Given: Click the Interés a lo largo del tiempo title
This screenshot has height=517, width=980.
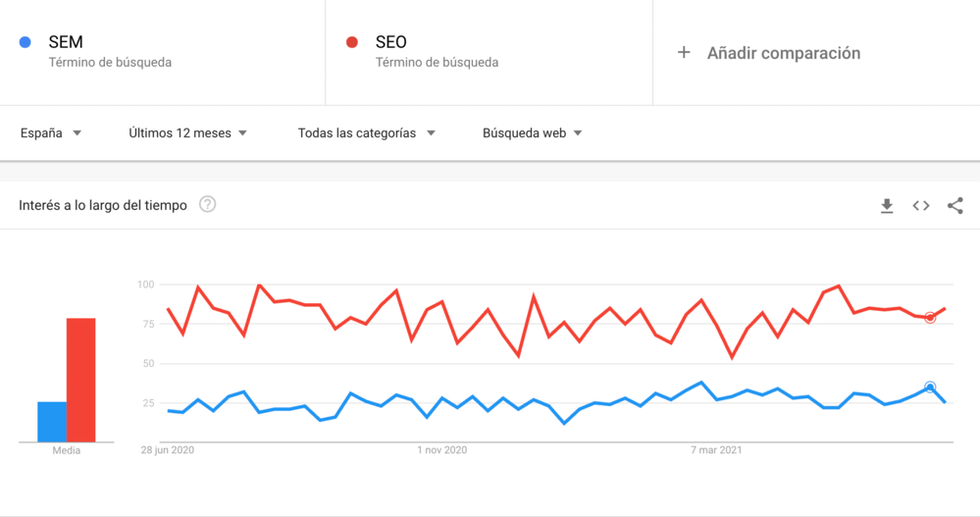Looking at the screenshot, I should click(x=103, y=205).
